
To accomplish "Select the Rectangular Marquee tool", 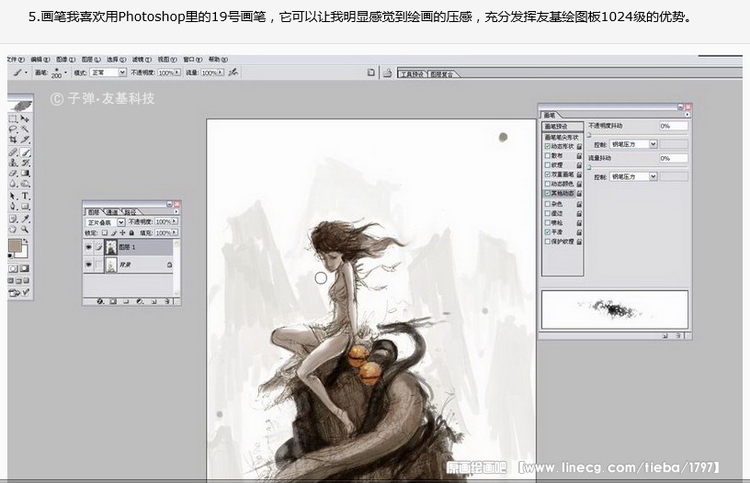I will (13, 119).
